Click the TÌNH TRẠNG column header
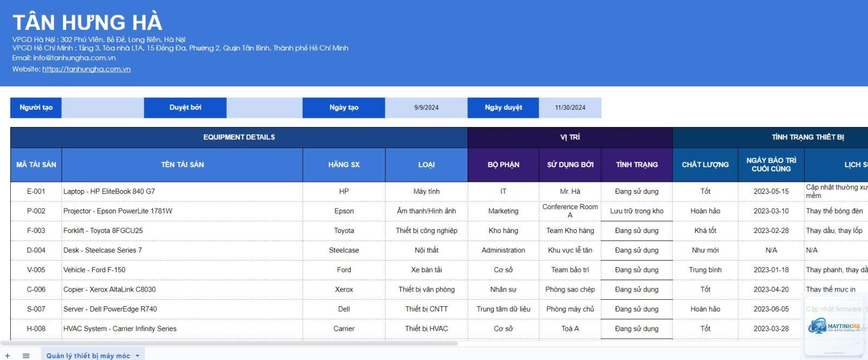The height and width of the screenshot is (360, 868). click(637, 165)
